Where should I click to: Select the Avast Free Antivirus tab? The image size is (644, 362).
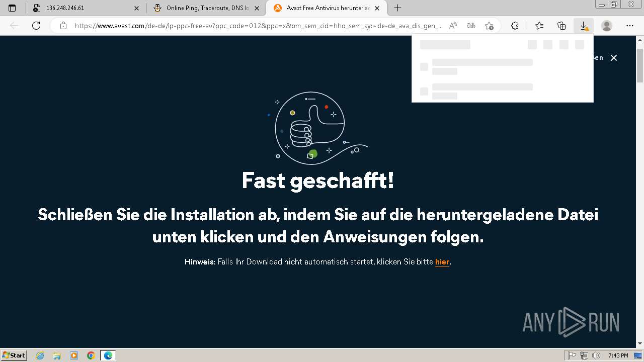pos(327,8)
